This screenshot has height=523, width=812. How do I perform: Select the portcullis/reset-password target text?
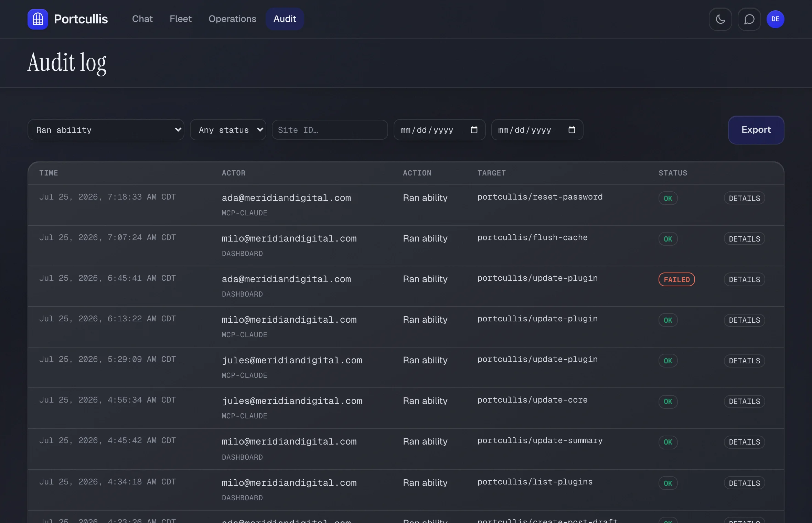tap(540, 197)
